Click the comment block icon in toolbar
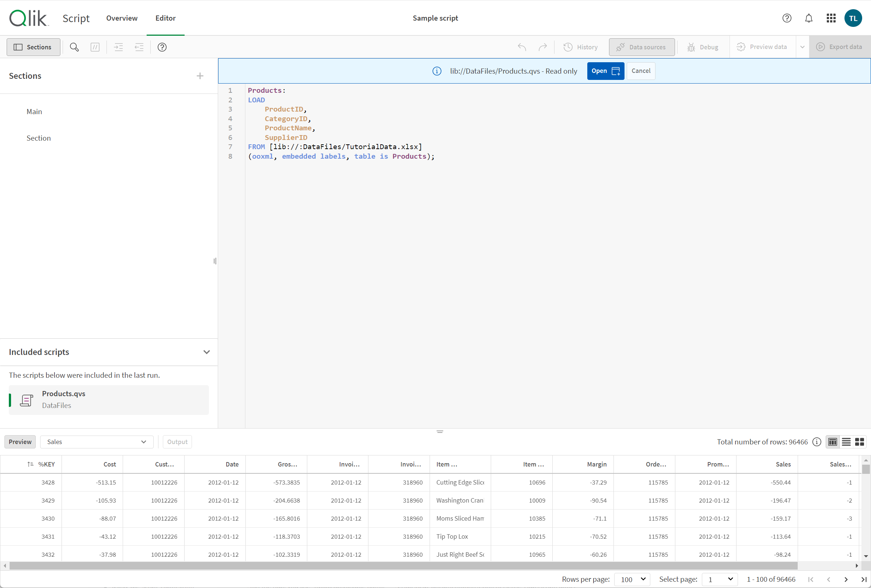 95,47
